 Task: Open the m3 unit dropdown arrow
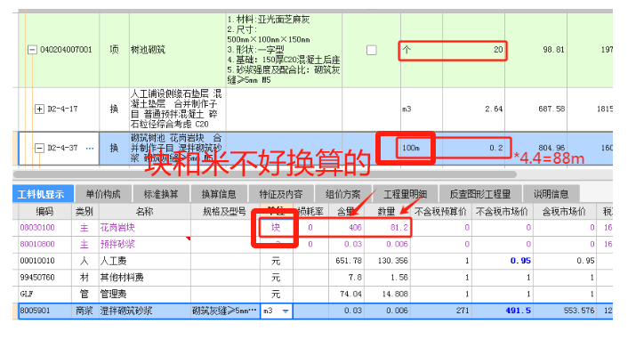(x=286, y=311)
